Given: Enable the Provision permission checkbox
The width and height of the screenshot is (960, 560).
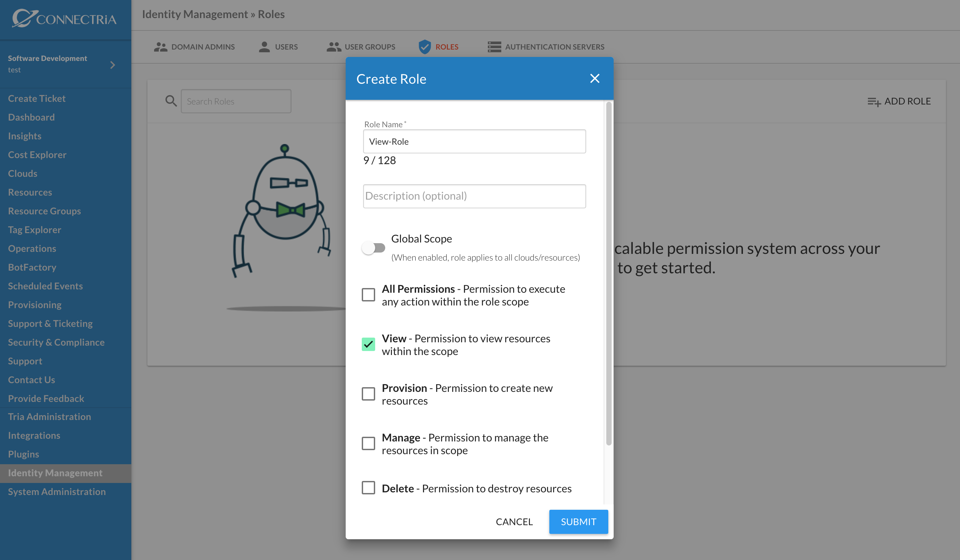Looking at the screenshot, I should pos(368,394).
